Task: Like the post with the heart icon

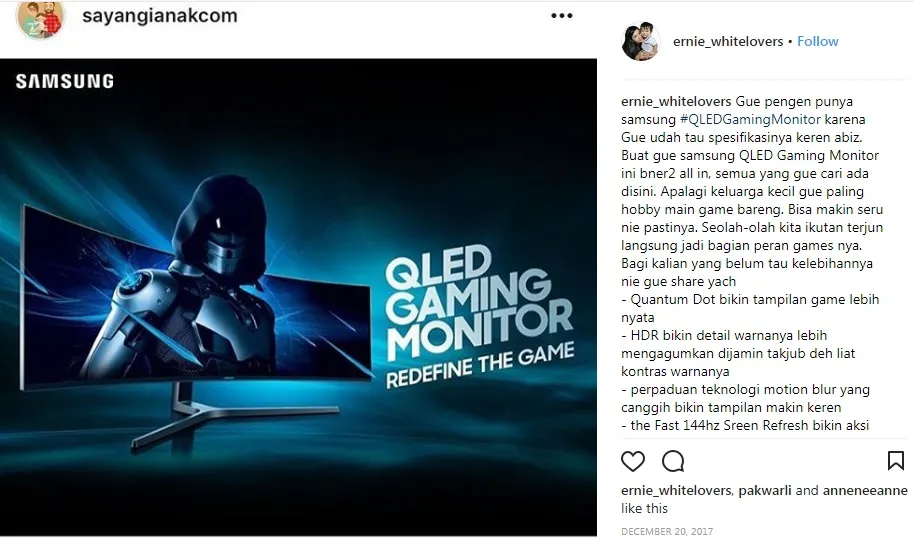Action: click(x=632, y=461)
